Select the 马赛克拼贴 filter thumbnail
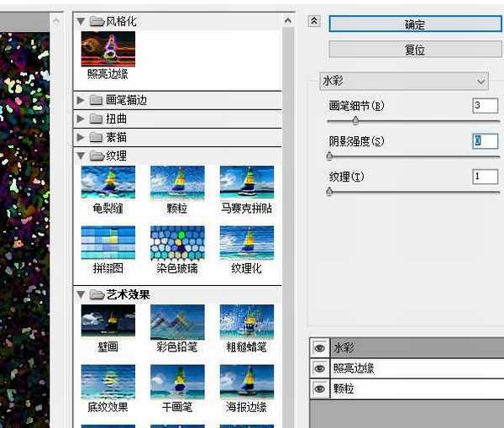504x428 pixels. [x=246, y=182]
